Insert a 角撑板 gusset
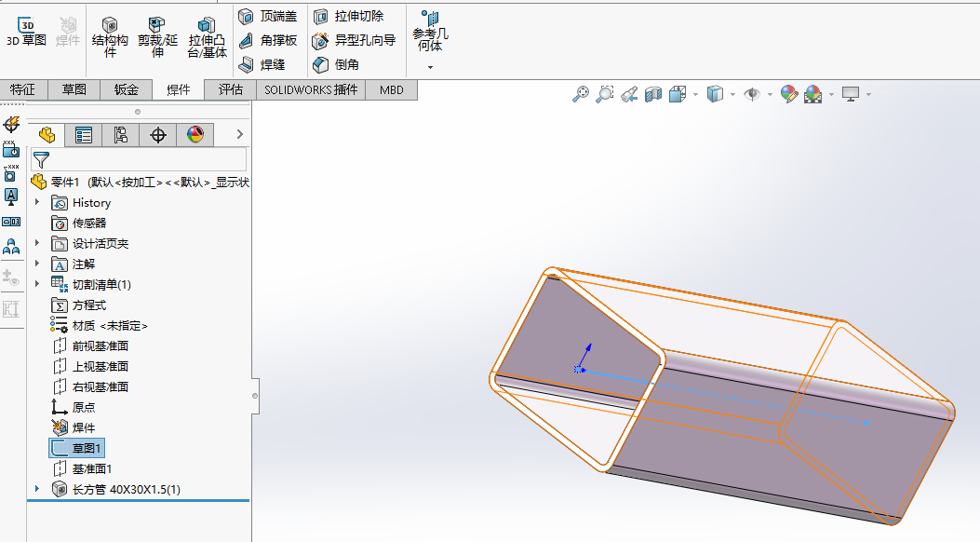The image size is (980, 542). 267,41
